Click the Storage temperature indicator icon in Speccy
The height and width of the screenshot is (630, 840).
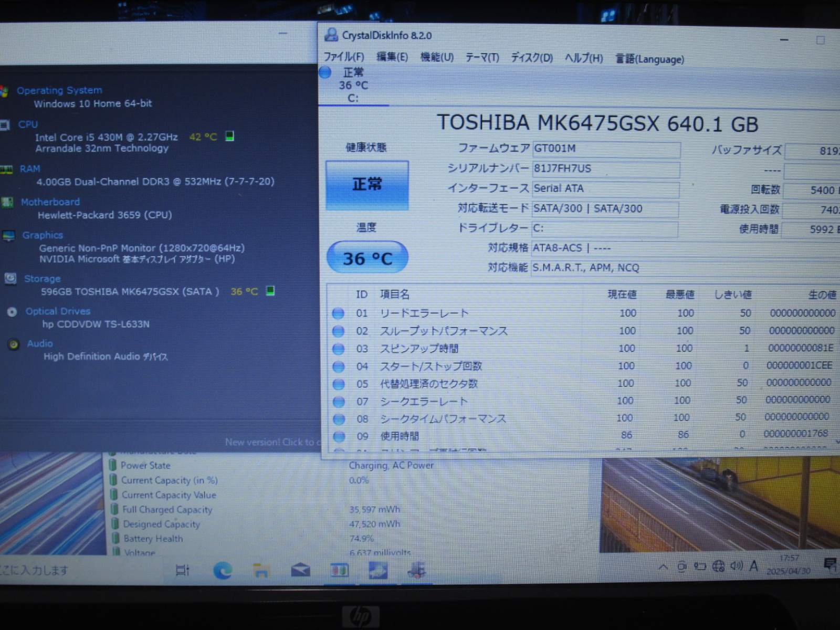[x=270, y=291]
